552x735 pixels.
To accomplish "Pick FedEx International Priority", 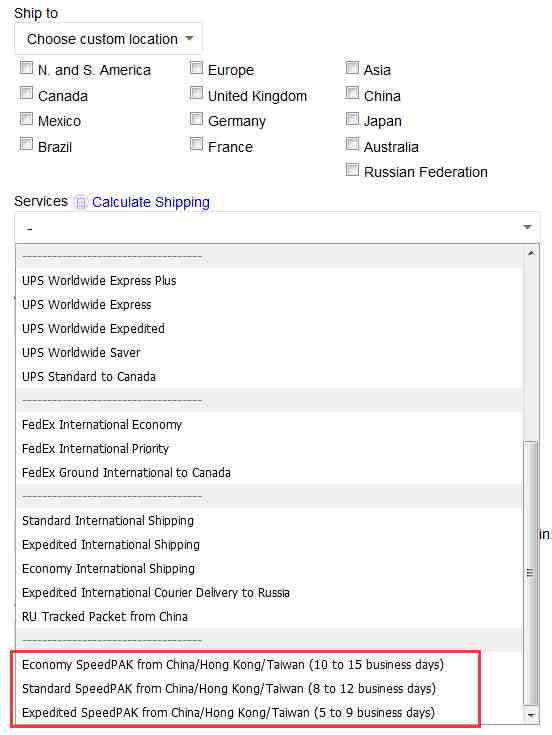I will 269,449.
